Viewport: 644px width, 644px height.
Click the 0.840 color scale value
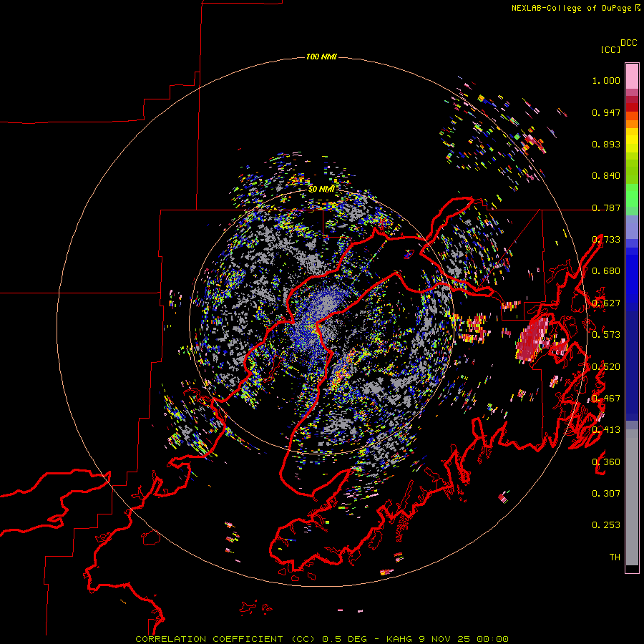point(606,176)
